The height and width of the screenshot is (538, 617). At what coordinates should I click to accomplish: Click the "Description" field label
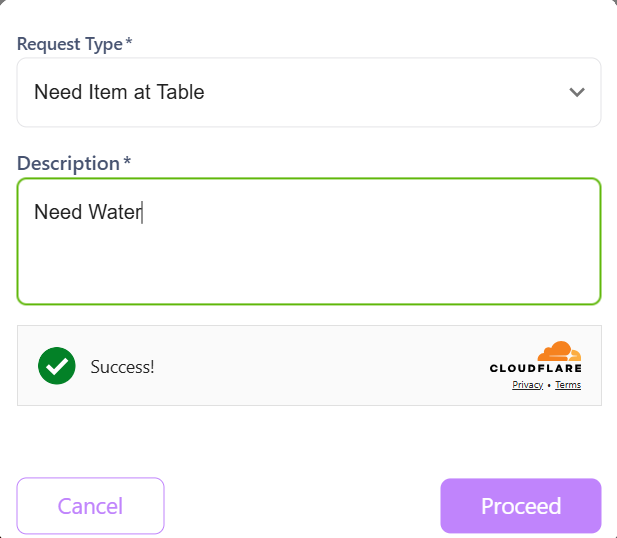click(x=68, y=163)
